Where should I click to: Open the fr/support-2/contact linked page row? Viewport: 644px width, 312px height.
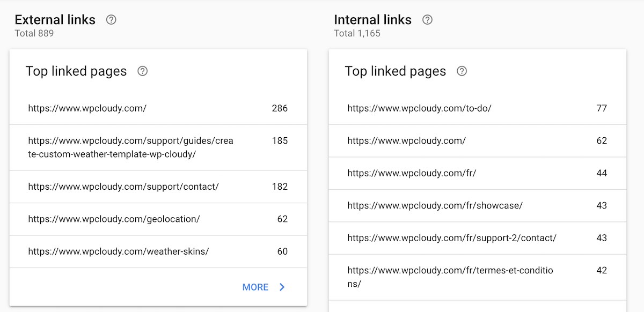point(478,238)
